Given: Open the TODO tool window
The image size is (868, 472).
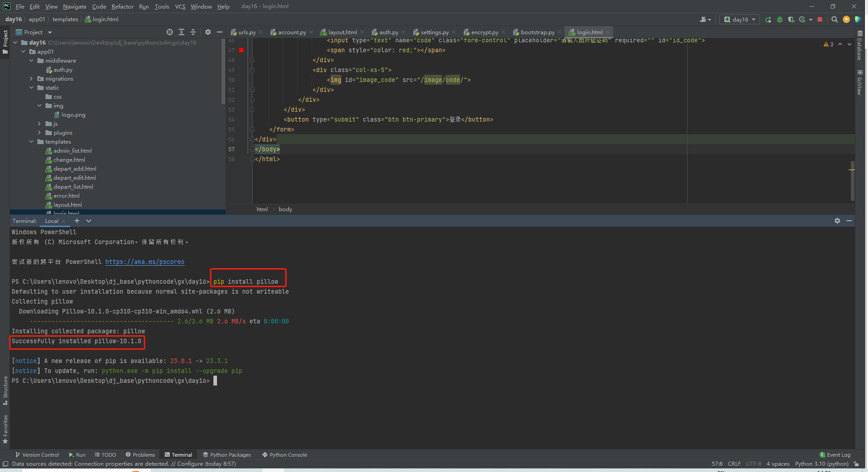Looking at the screenshot, I should [105, 455].
